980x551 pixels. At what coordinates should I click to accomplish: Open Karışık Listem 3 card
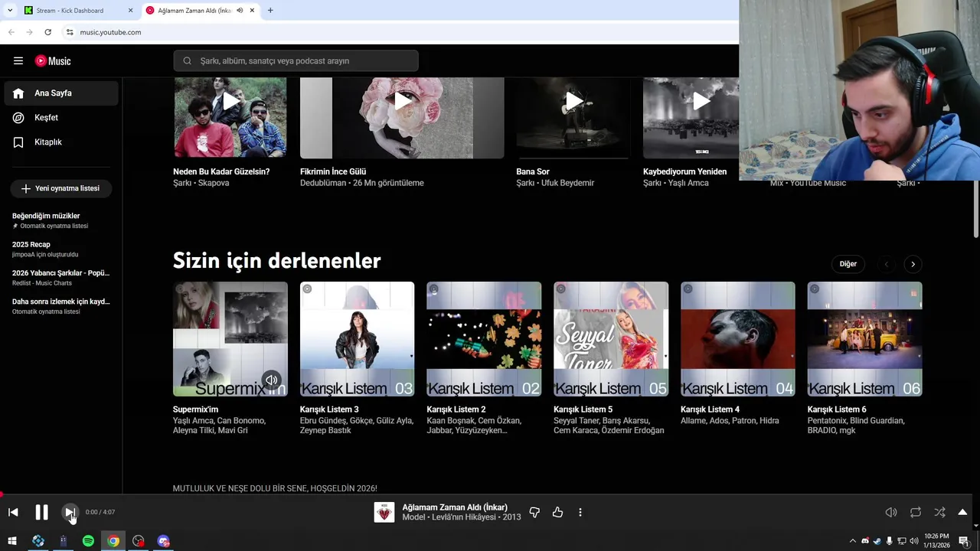coord(358,339)
